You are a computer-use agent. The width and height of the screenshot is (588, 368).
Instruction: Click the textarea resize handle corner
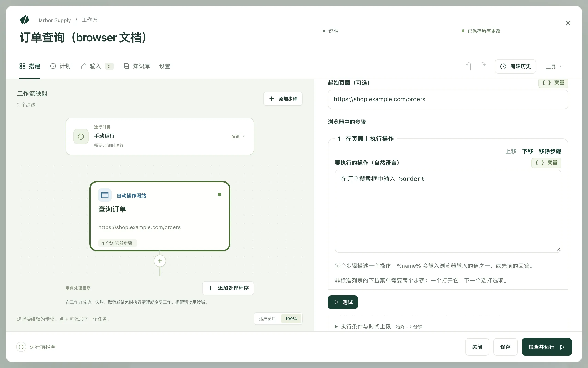click(x=558, y=250)
